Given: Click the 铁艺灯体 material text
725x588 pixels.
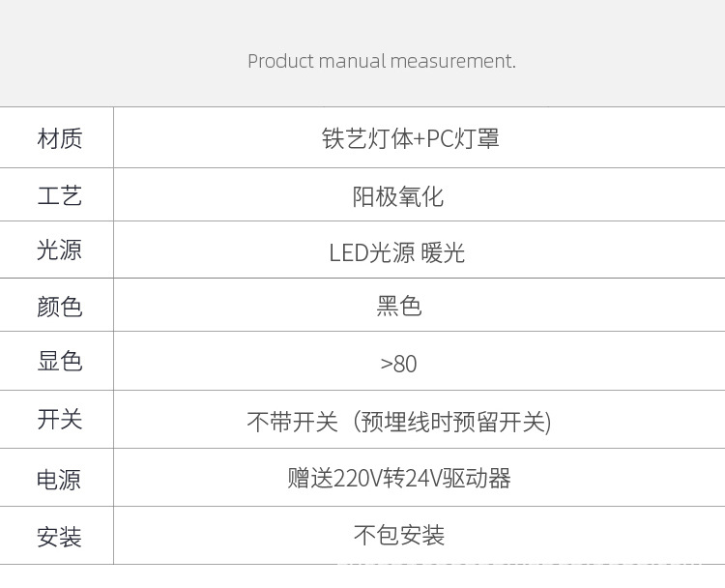Looking at the screenshot, I should [367, 138].
